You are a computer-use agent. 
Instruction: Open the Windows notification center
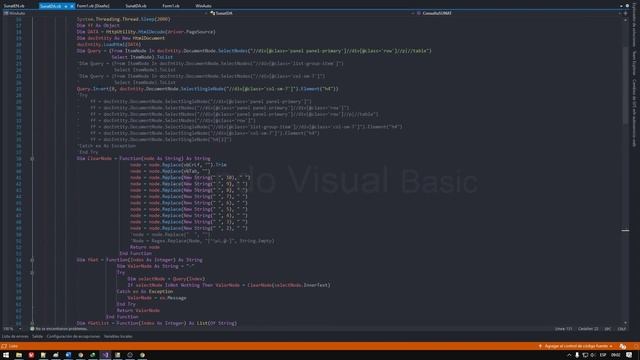pyautogui.click(x=629, y=355)
